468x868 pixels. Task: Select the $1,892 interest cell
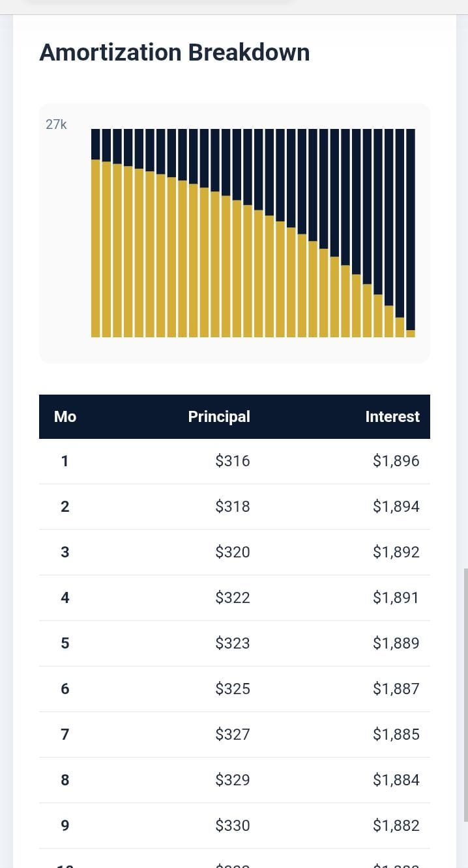pyautogui.click(x=396, y=552)
